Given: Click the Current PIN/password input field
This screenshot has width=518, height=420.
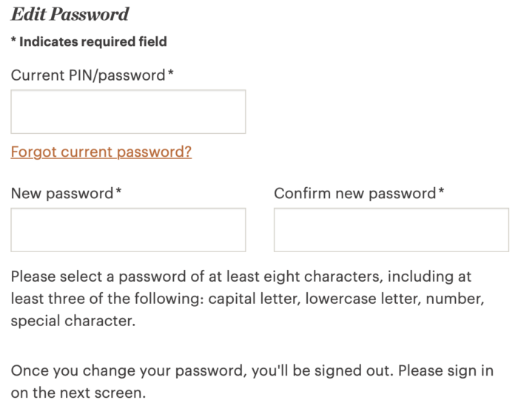Looking at the screenshot, I should click(x=128, y=112).
